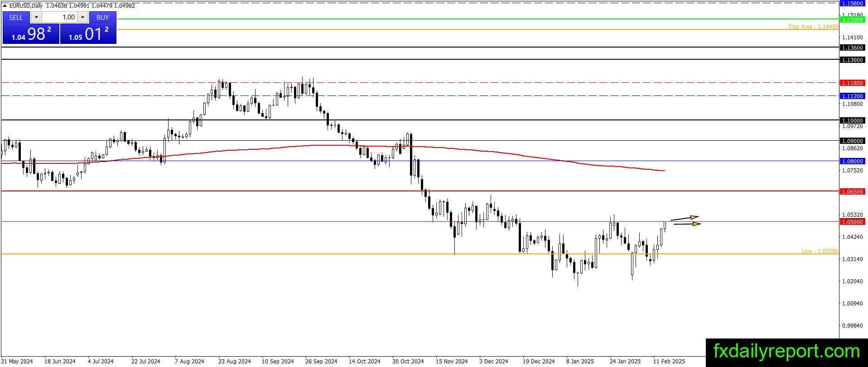Image resolution: width=868 pixels, height=367 pixels.
Task: Click the '3 Dec 2024' date label
Action: [x=494, y=362]
